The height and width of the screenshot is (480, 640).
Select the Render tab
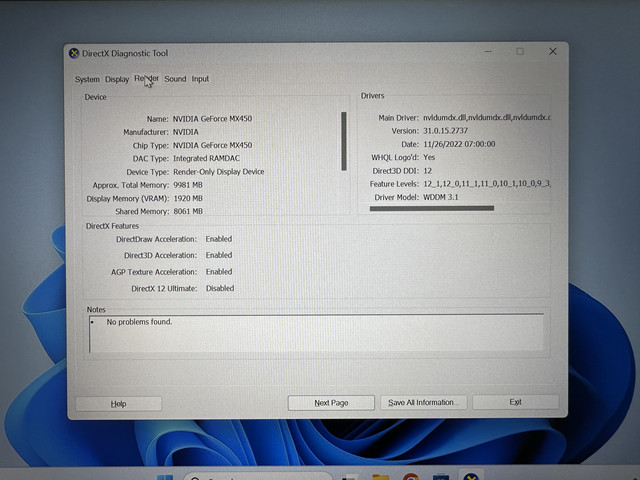tap(147, 78)
